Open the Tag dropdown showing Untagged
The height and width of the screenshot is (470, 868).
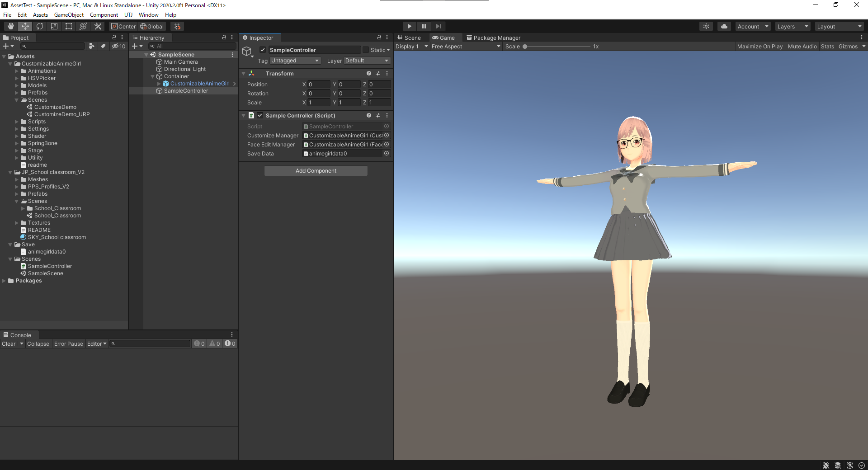pyautogui.click(x=295, y=61)
